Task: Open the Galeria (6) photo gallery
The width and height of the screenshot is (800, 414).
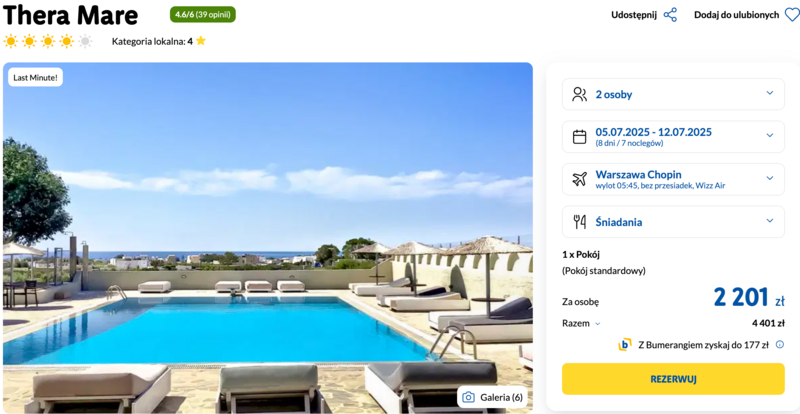Action: pyautogui.click(x=492, y=397)
